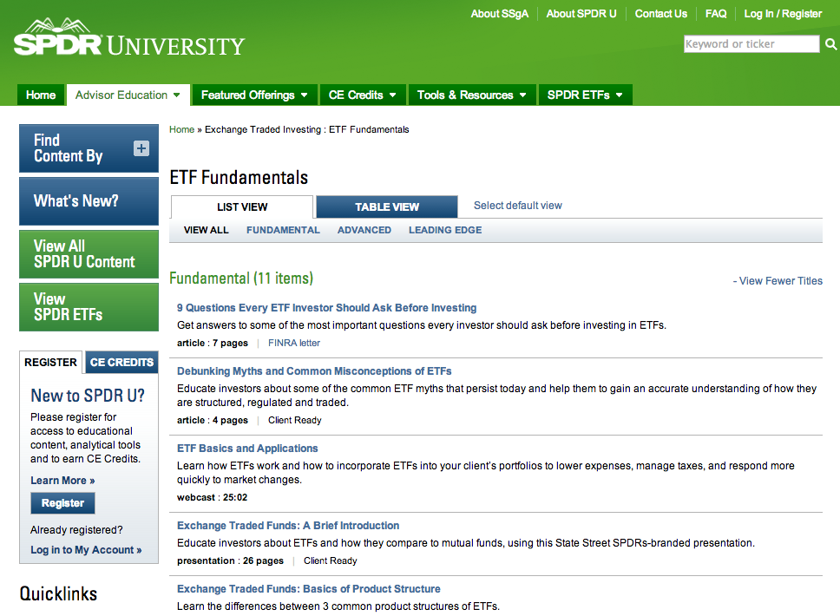Select the CE Credits sidebar tab
The height and width of the screenshot is (616, 840).
[x=121, y=362]
